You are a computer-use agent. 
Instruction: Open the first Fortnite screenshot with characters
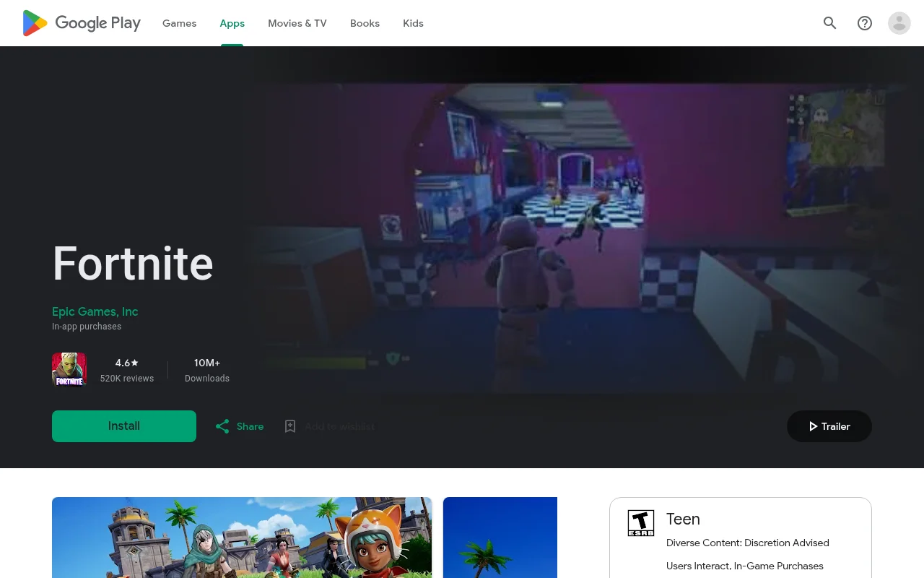pyautogui.click(x=242, y=538)
